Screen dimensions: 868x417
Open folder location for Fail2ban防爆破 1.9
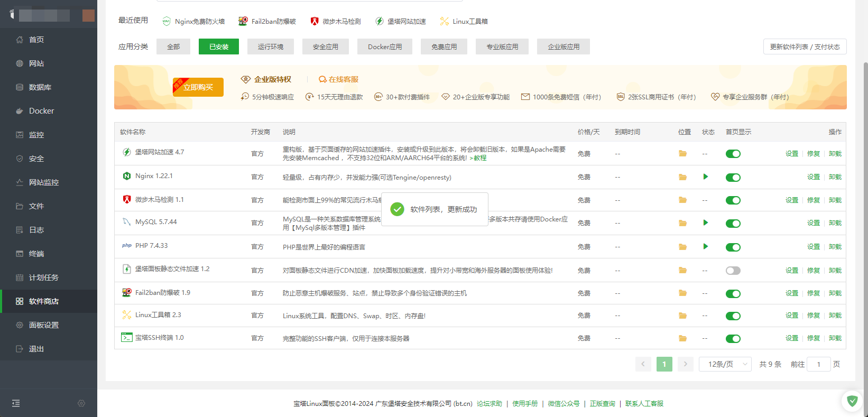682,293
